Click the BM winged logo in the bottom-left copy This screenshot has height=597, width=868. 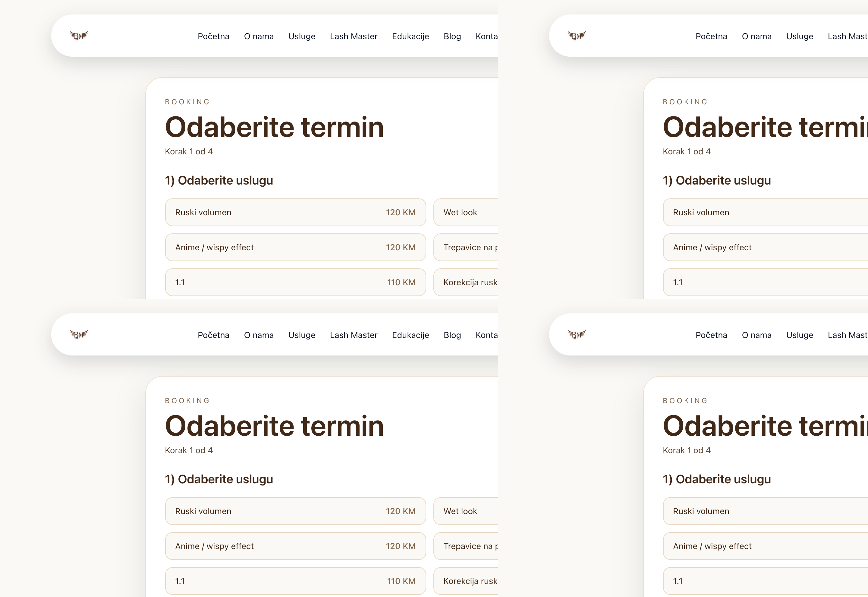79,334
